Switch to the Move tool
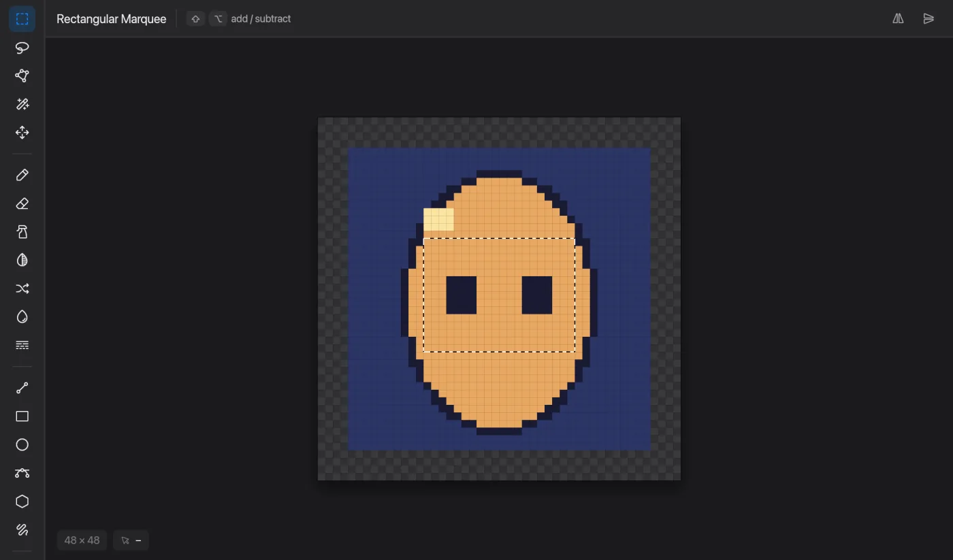Screen dimensions: 953x560 coord(22,133)
